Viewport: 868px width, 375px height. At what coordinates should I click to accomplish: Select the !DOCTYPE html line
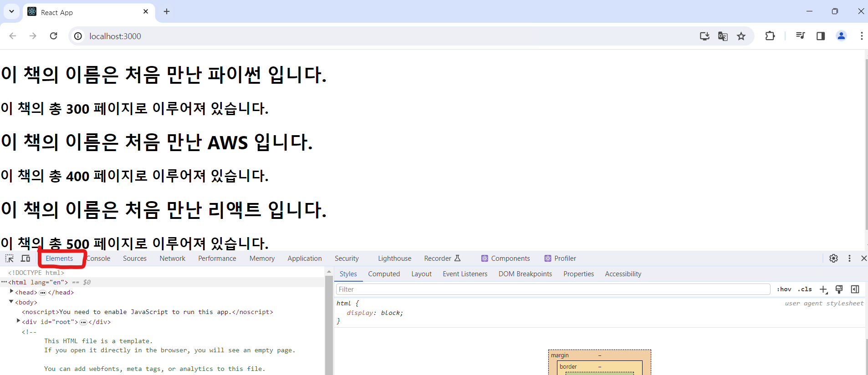pyautogui.click(x=36, y=273)
